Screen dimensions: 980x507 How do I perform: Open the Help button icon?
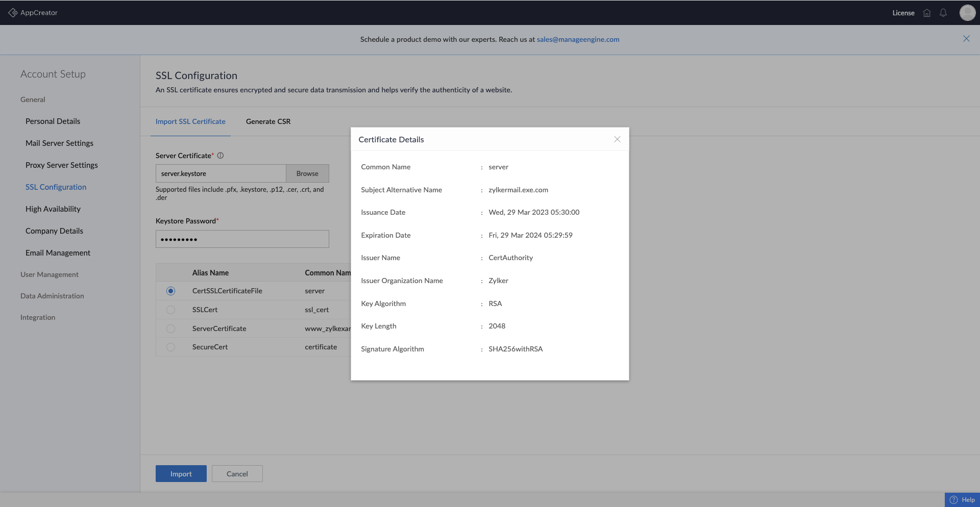[953, 500]
